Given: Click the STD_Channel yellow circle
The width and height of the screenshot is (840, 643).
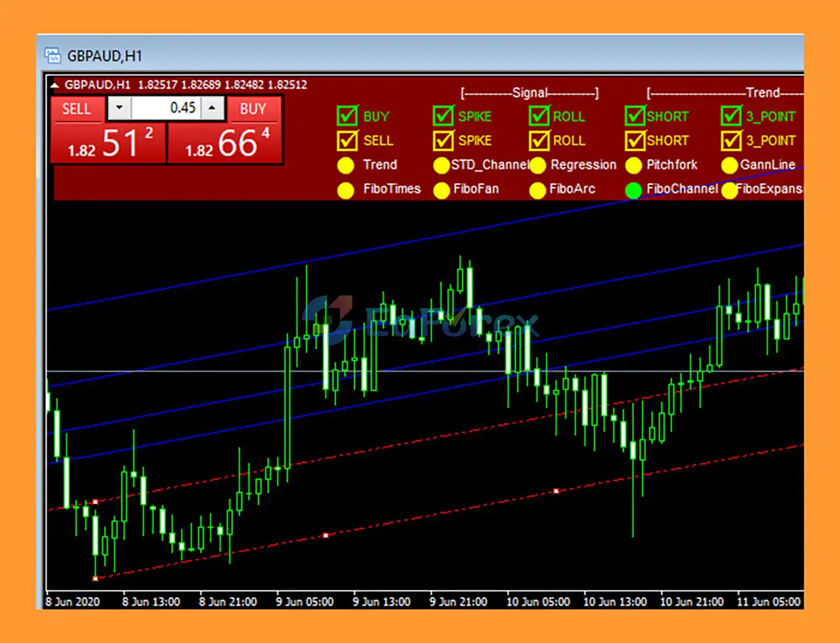Looking at the screenshot, I should pos(442,165).
